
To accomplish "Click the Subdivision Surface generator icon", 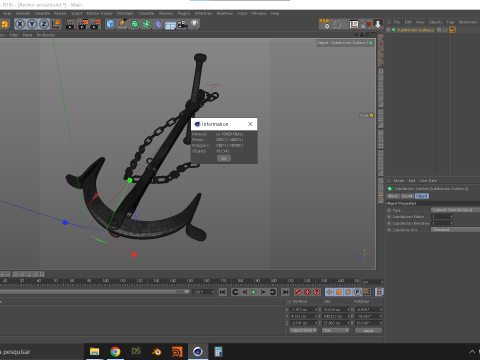I will pos(135,24).
